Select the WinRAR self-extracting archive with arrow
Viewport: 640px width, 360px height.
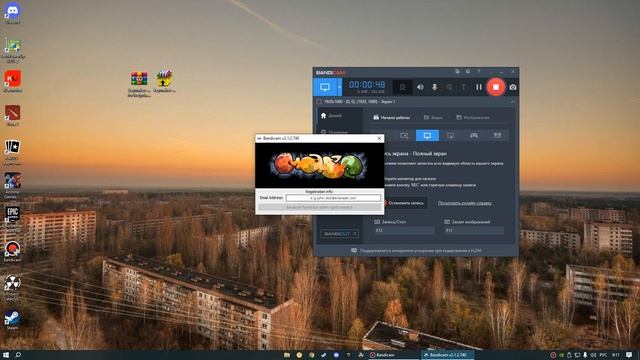point(164,81)
